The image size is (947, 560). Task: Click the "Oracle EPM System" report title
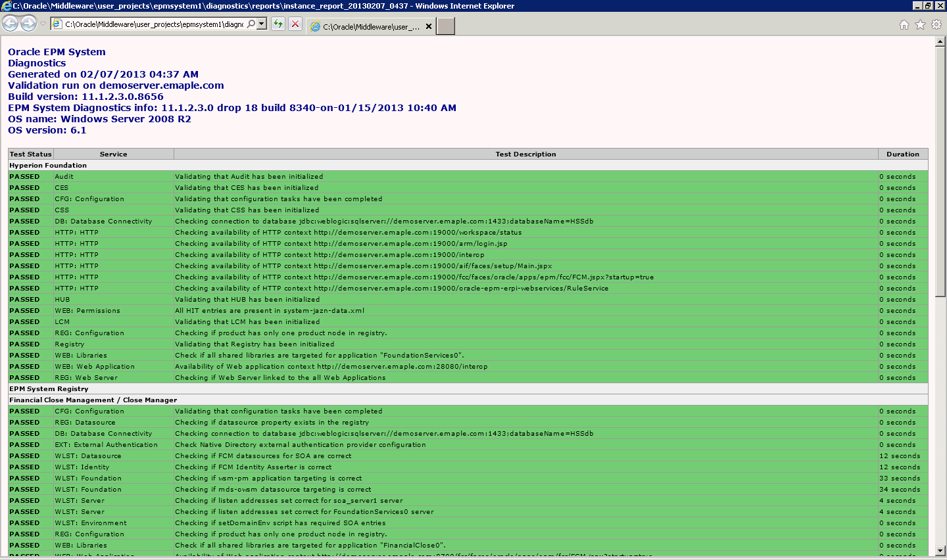coord(57,52)
